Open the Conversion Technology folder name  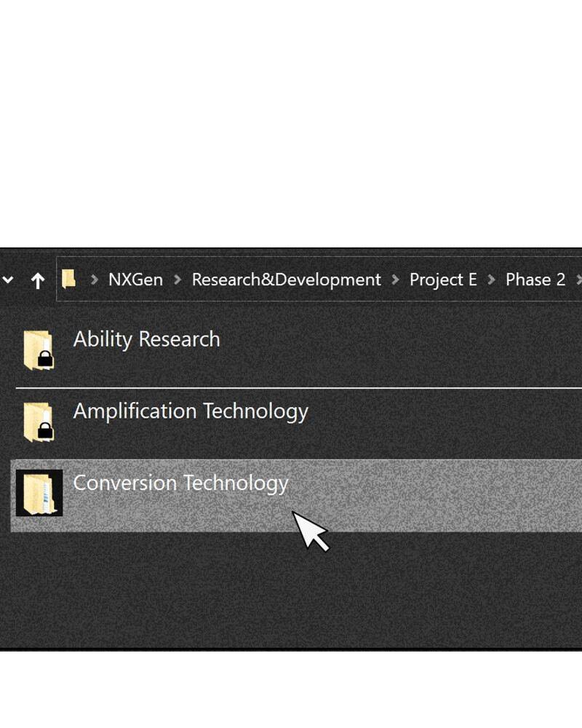(180, 483)
